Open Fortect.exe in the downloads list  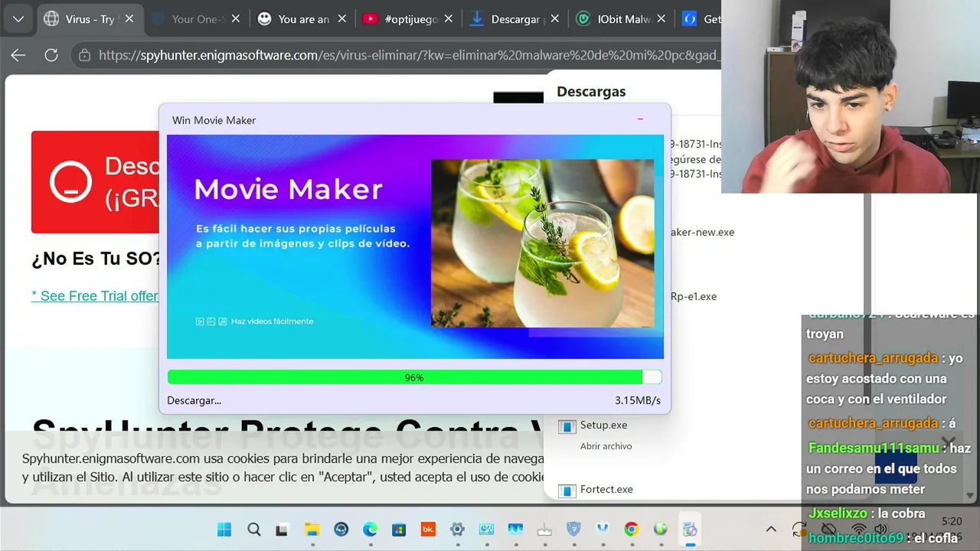[x=606, y=489]
